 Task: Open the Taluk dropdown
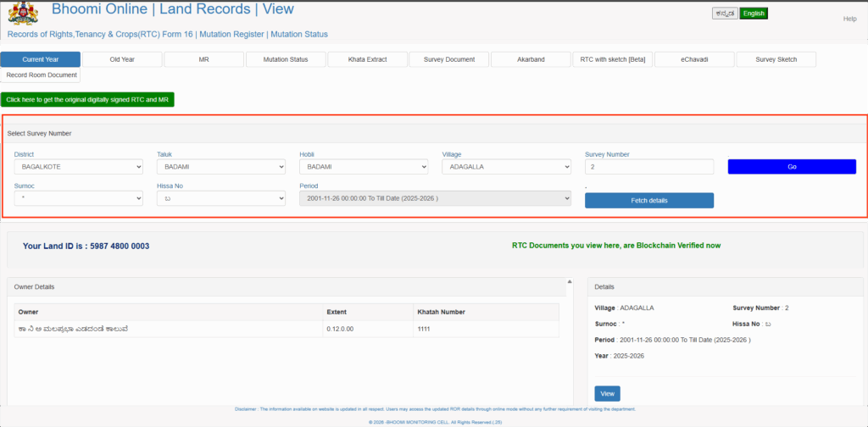pyautogui.click(x=221, y=167)
